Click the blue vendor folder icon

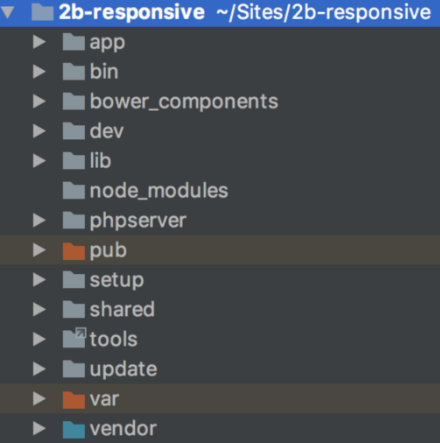coord(74,429)
